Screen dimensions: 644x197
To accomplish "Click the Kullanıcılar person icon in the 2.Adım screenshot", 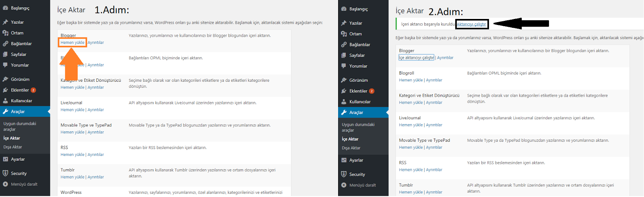I will point(344,102).
